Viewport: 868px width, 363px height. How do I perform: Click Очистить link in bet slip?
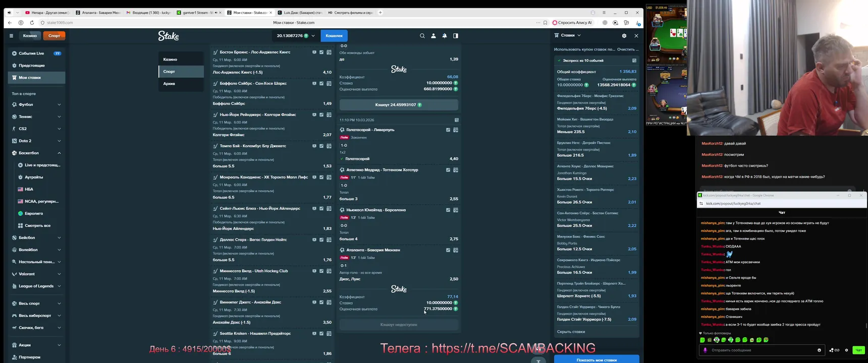628,49
